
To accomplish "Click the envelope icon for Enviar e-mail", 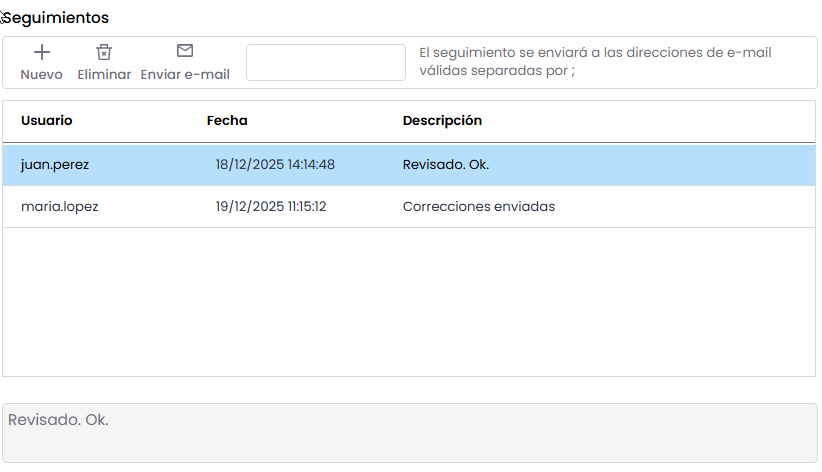I will [185, 51].
